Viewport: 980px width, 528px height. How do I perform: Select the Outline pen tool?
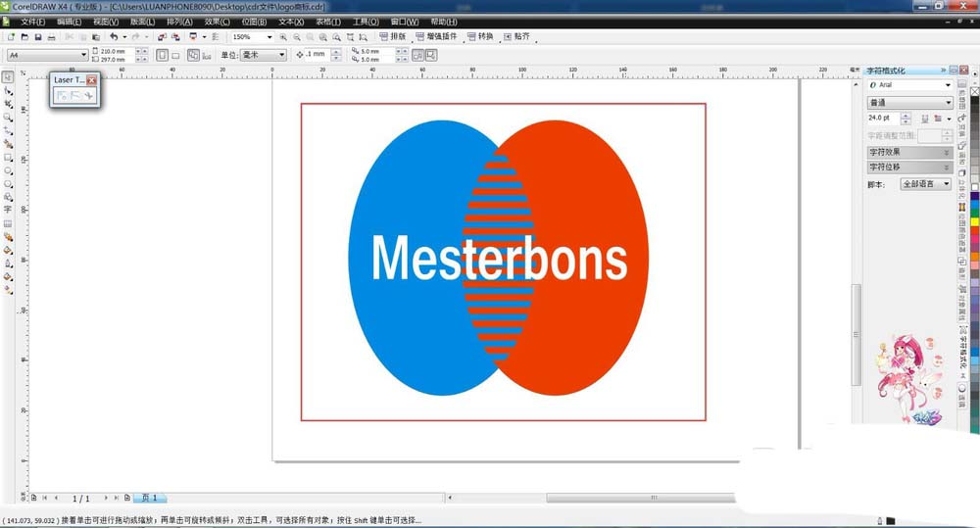pyautogui.click(x=8, y=264)
